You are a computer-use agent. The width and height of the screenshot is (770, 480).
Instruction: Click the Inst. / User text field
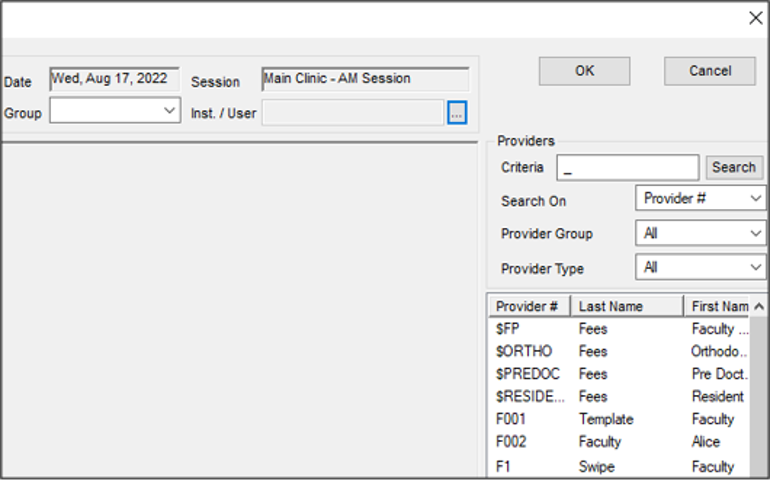(x=352, y=113)
